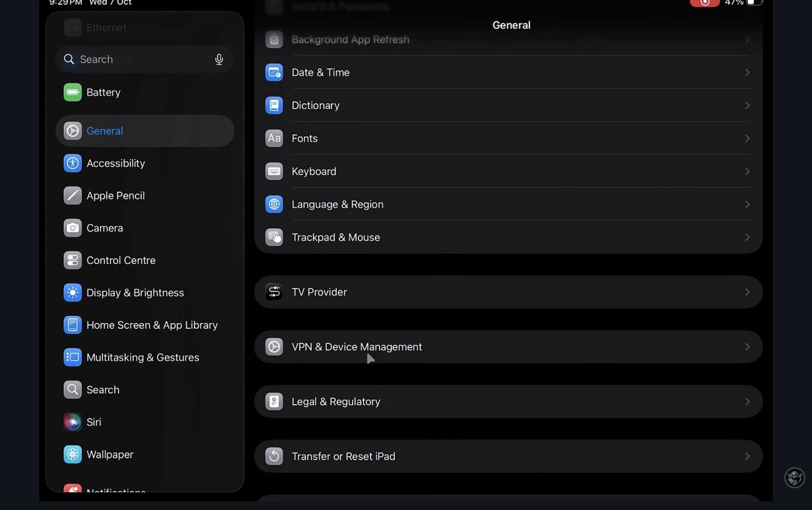
Task: Open the Language & Region globe icon
Action: coord(274,204)
